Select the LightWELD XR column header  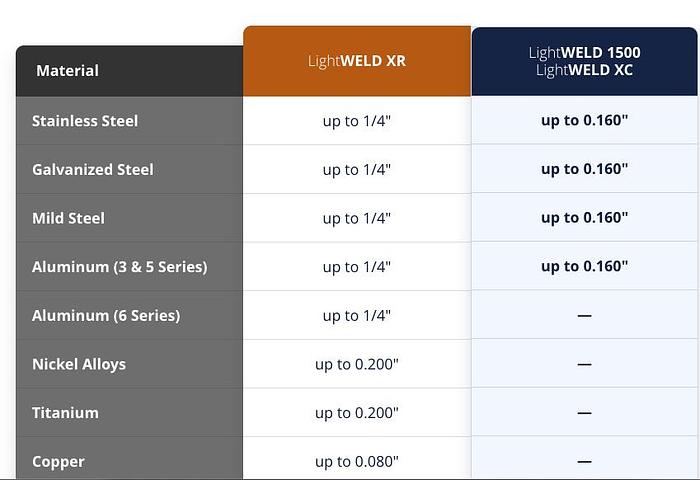pyautogui.click(x=357, y=61)
